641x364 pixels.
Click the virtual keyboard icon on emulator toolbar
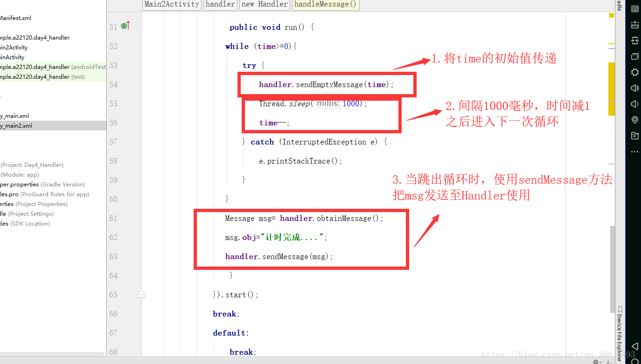point(634,8)
